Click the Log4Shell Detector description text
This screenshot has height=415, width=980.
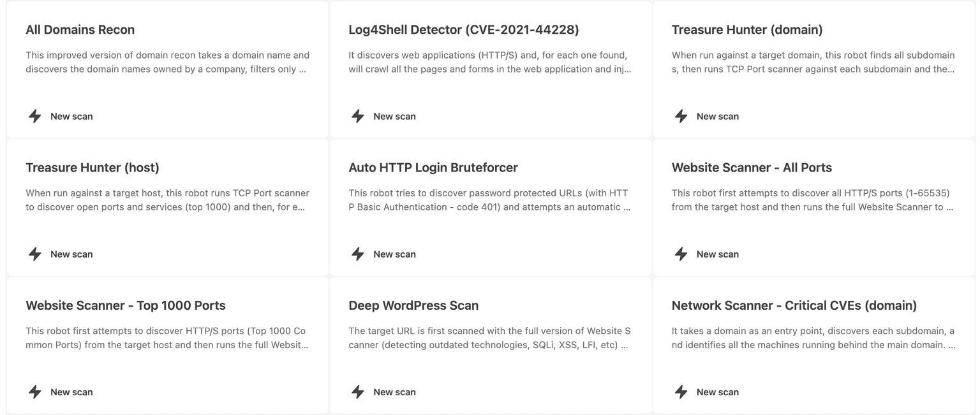tap(489, 62)
